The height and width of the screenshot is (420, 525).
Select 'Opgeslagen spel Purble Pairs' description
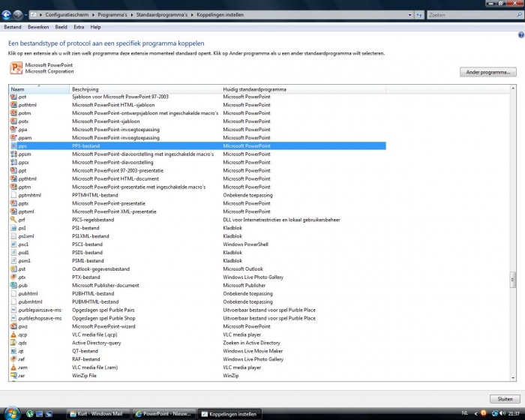[103, 310]
